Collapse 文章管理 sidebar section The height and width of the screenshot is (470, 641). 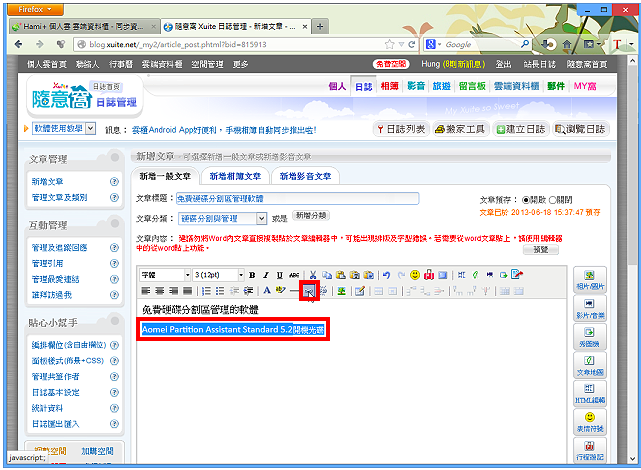[115, 157]
